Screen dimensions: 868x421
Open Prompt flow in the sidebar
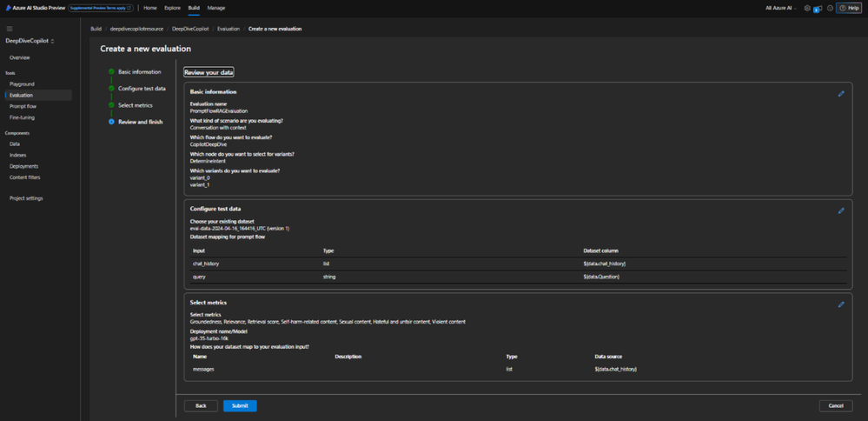23,106
